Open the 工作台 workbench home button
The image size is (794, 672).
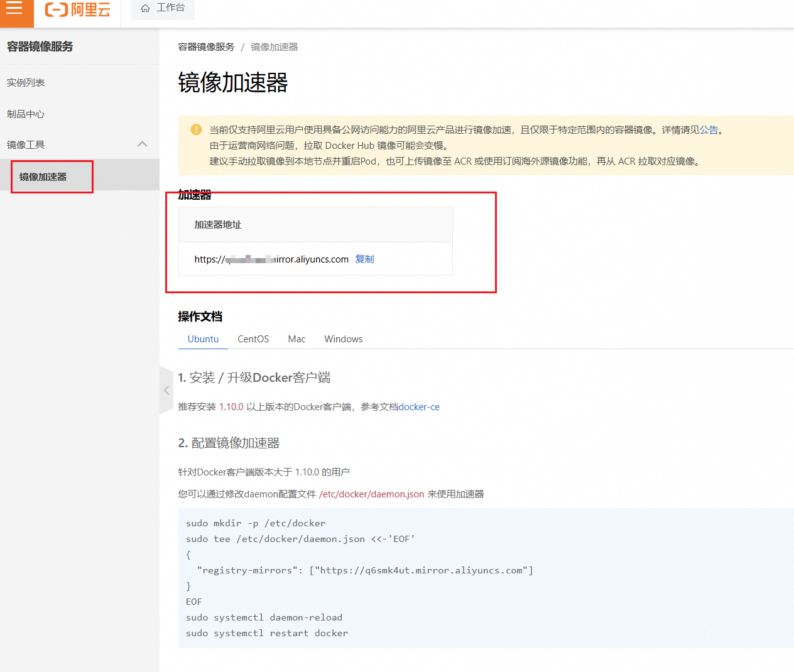[x=163, y=8]
